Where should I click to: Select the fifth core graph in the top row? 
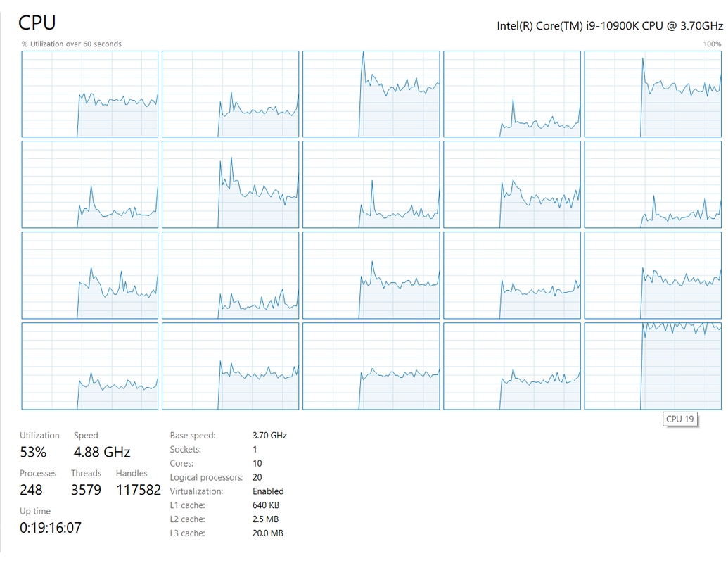click(x=653, y=94)
